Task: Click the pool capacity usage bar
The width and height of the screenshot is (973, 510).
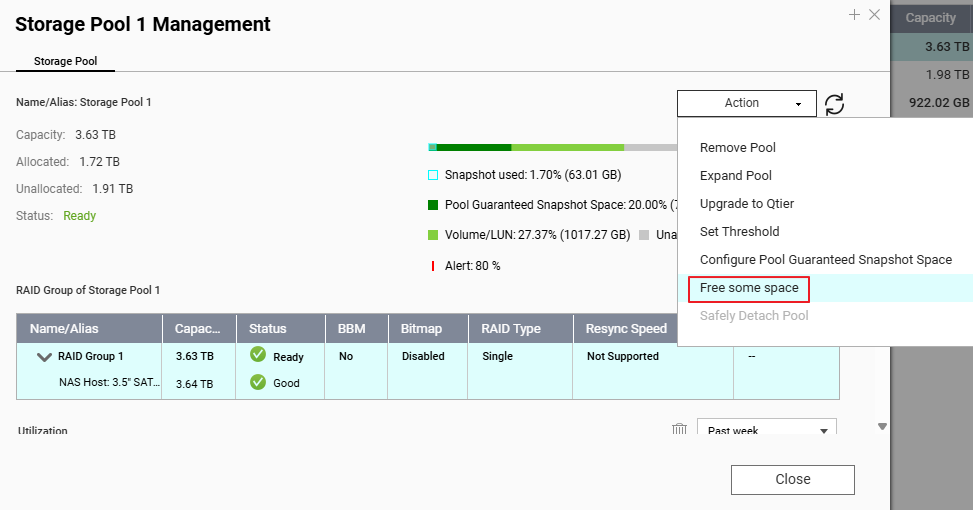Action: pos(552,148)
